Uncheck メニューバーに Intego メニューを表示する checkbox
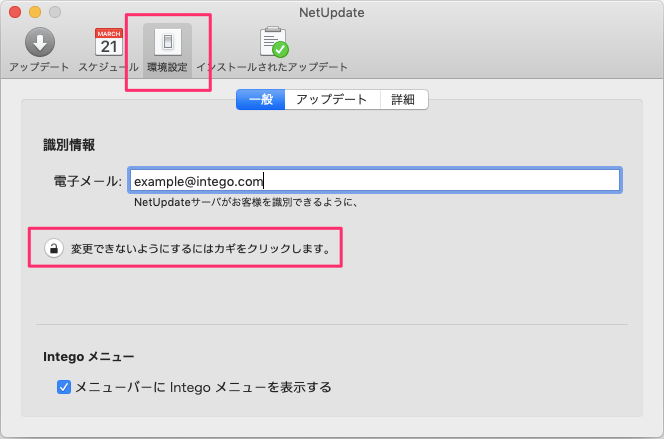Image resolution: width=664 pixels, height=439 pixels. pyautogui.click(x=64, y=387)
